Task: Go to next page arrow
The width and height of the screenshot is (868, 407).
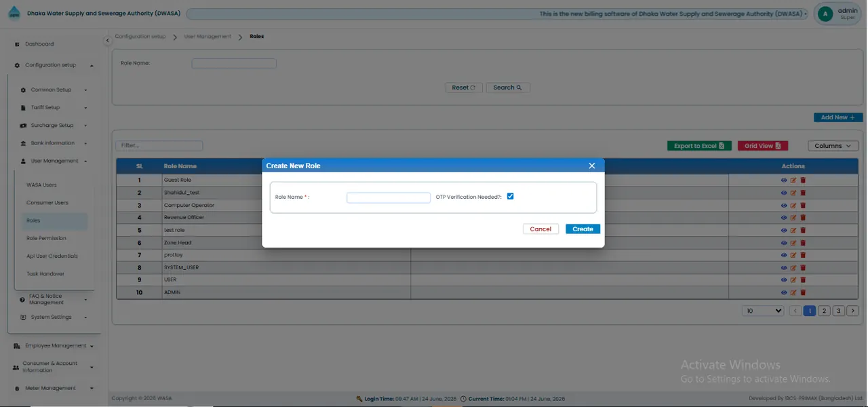Action: (853, 311)
